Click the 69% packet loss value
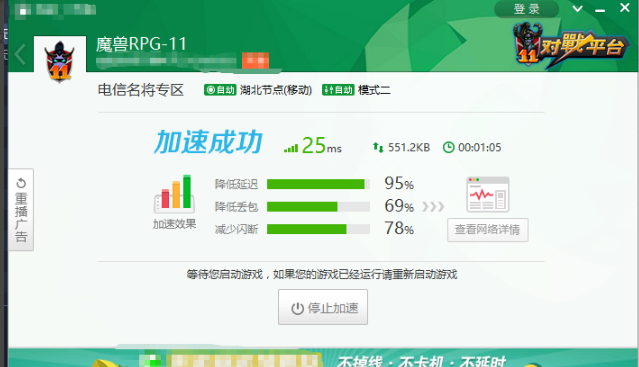The image size is (639, 367). point(399,206)
